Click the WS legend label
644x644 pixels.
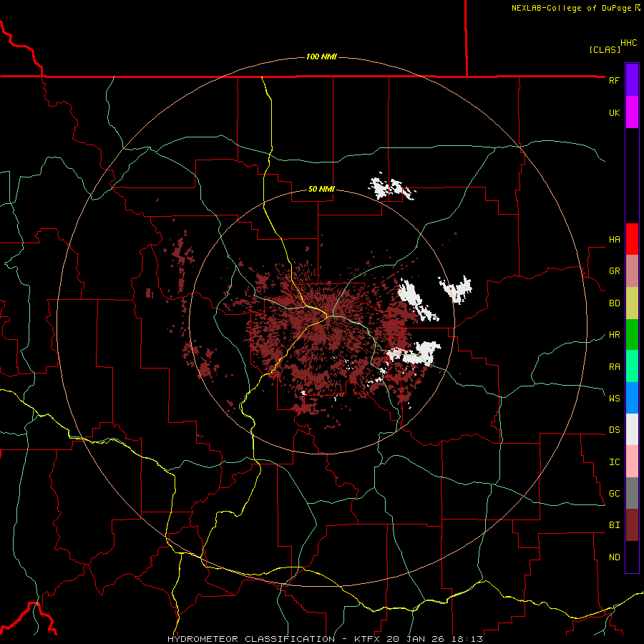[614, 399]
